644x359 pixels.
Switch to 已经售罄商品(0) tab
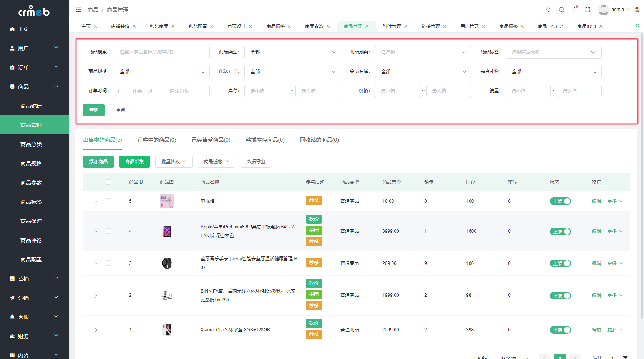point(211,140)
